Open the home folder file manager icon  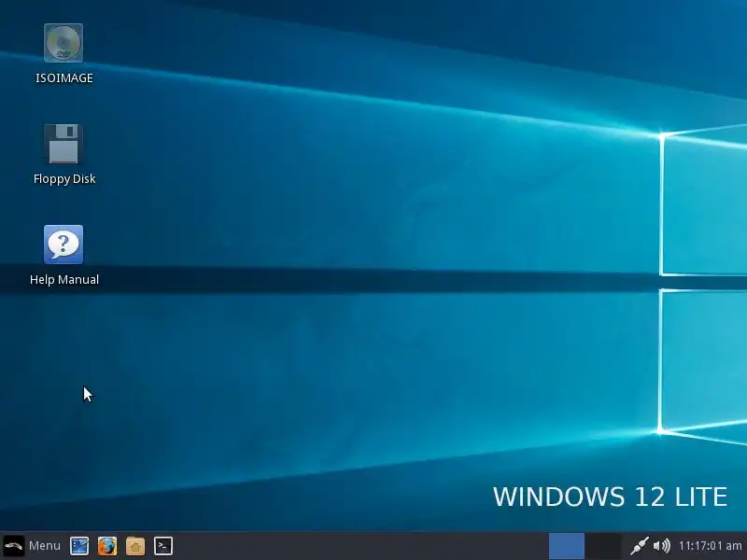[135, 546]
